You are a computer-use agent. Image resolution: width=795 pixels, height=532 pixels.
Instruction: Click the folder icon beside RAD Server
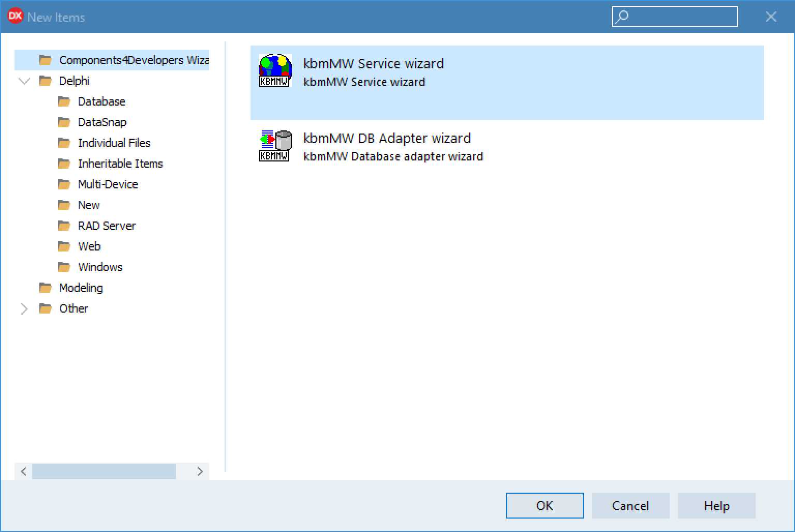[64, 226]
